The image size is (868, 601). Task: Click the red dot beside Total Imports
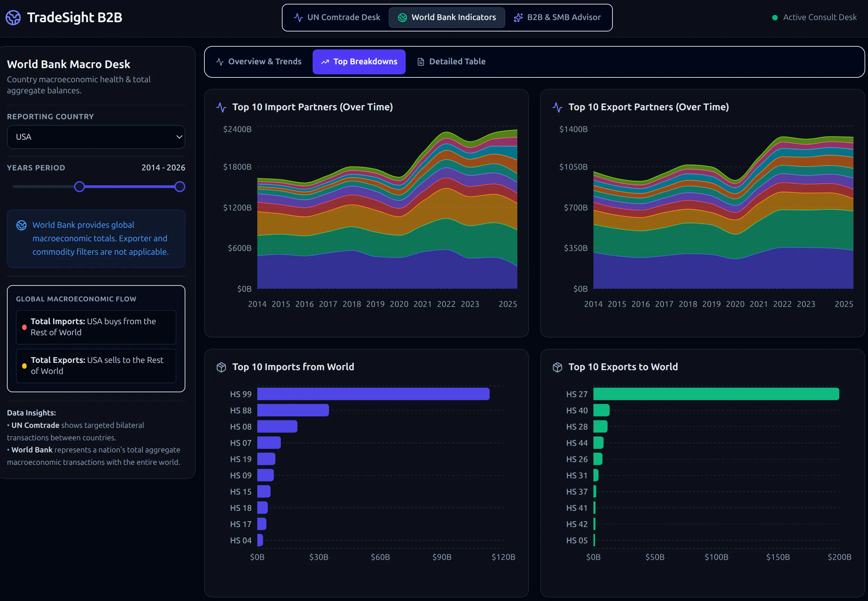pos(25,327)
